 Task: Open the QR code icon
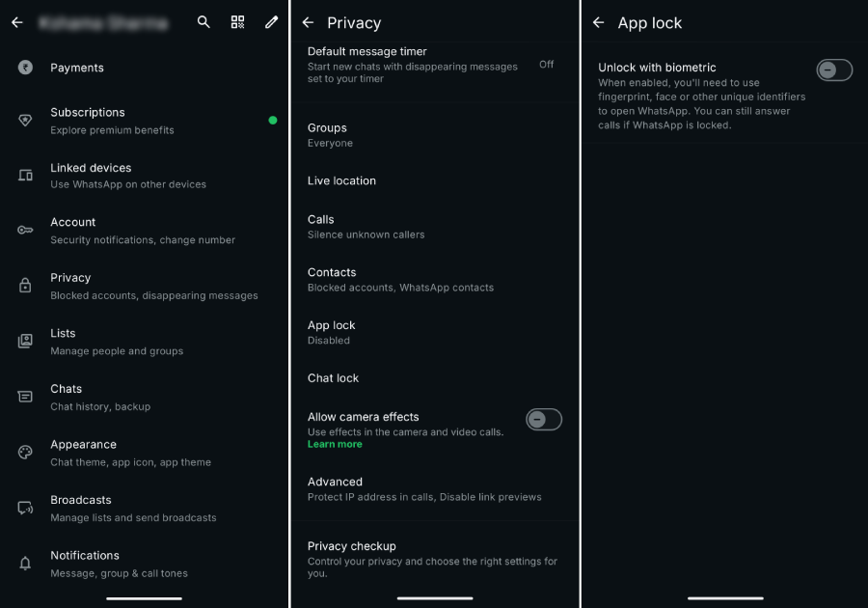pyautogui.click(x=237, y=22)
